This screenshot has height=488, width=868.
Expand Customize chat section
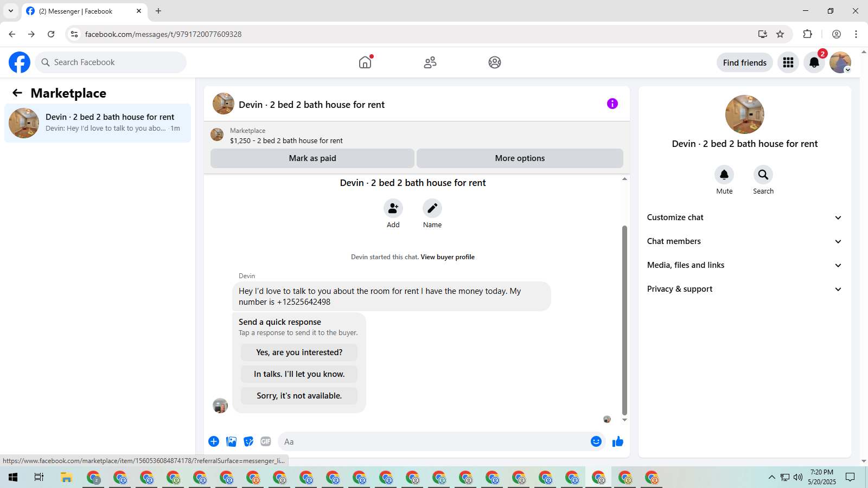(744, 217)
